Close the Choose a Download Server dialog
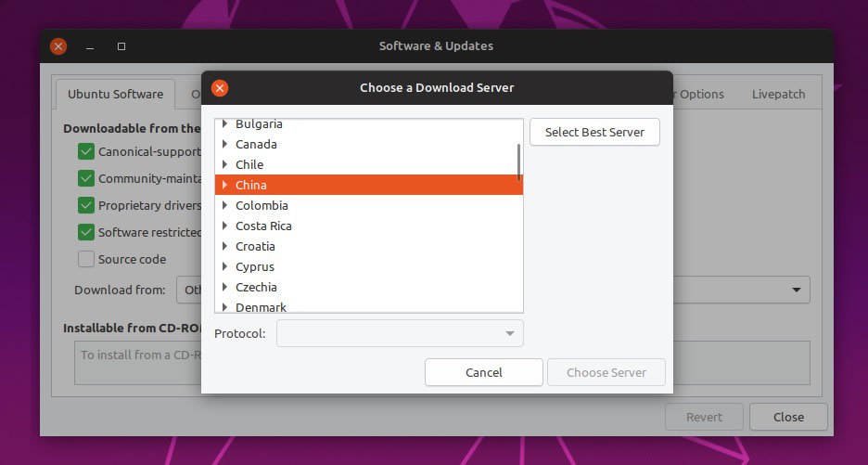Image resolution: width=868 pixels, height=465 pixels. 220,88
